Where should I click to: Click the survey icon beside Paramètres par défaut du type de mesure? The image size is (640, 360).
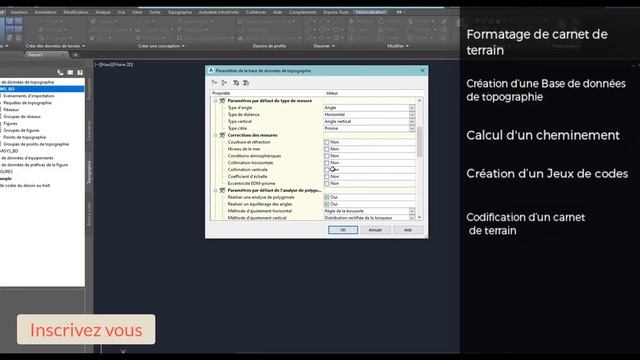222,101
